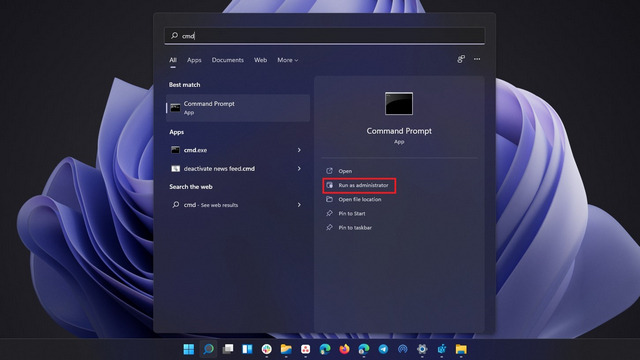Image resolution: width=640 pixels, height=360 pixels.
Task: Select deactivate news feed.cmd result
Action: click(x=238, y=168)
